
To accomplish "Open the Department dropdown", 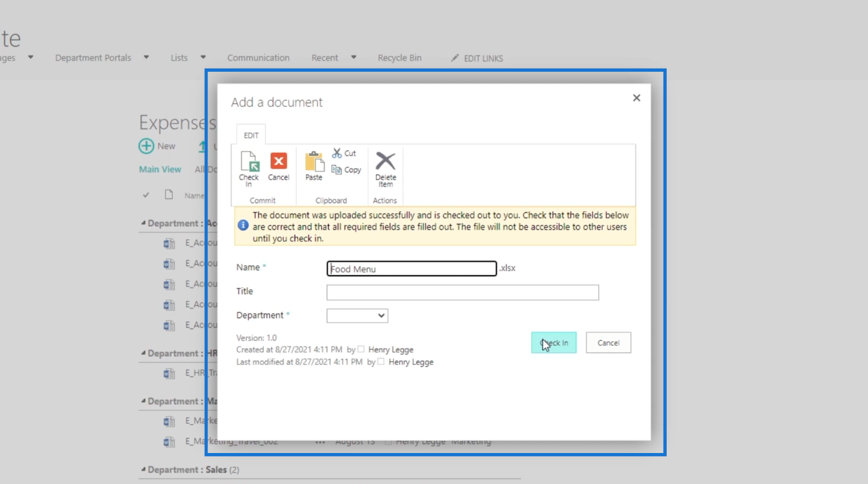I will pos(358,315).
